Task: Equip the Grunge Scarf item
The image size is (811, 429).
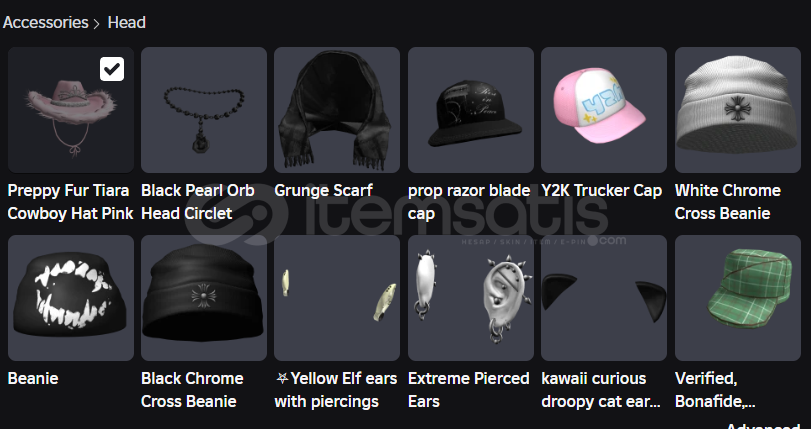Action: (x=337, y=110)
